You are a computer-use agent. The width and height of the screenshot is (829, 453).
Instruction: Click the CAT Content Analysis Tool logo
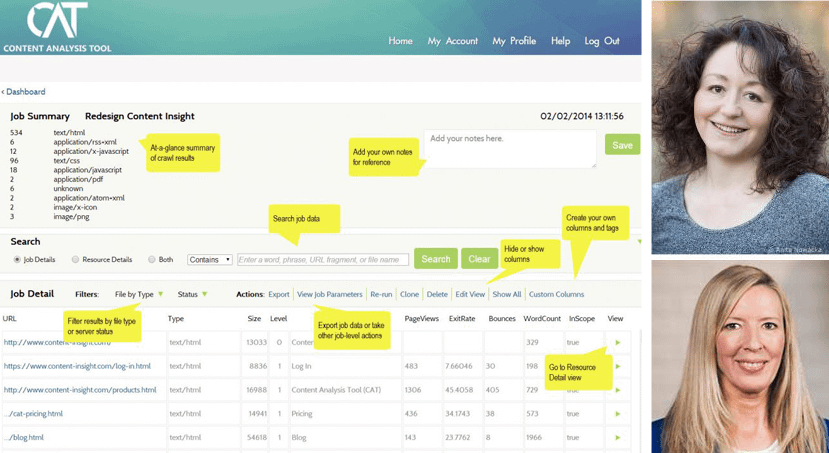click(58, 27)
